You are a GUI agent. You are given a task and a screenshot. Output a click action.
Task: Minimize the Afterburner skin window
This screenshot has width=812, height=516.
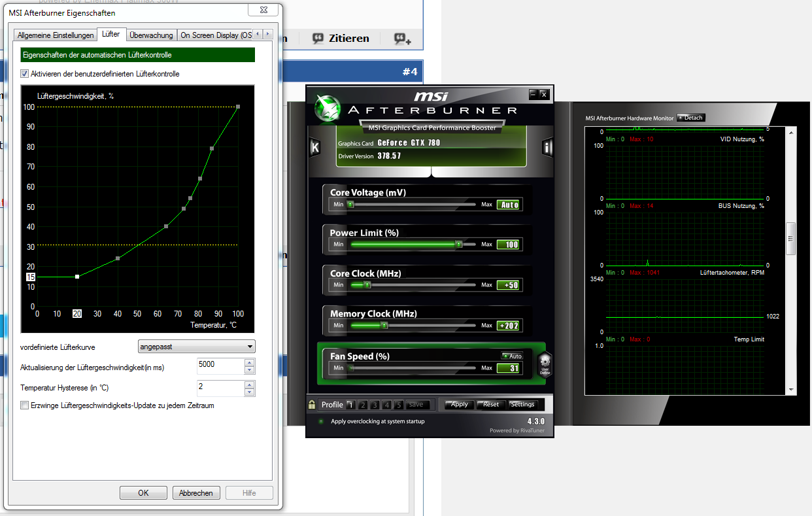[x=533, y=94]
